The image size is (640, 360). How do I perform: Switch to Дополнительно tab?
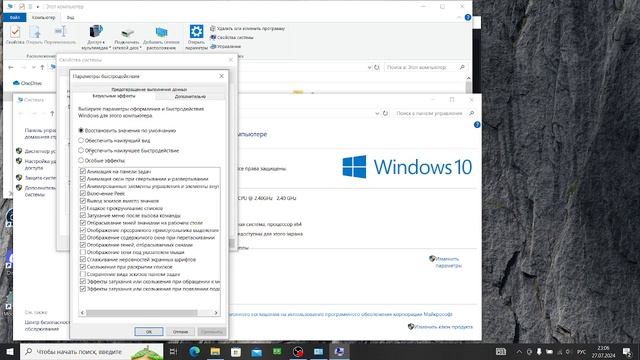[190, 97]
